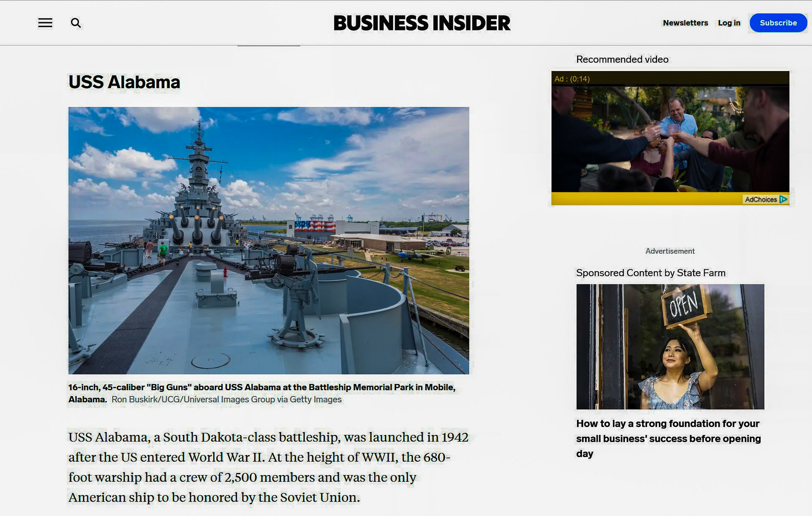This screenshot has width=812, height=516.
Task: Click the Getty Images photo credit
Action: tap(226, 400)
